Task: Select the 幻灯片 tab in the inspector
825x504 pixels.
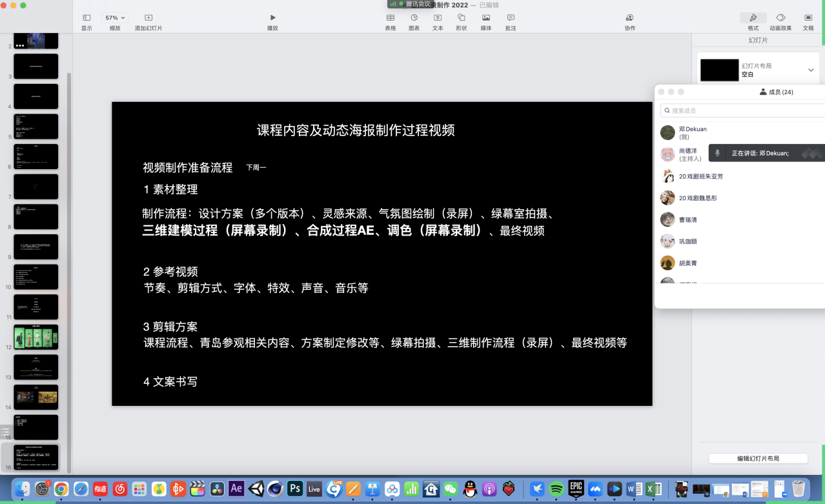Action: click(758, 40)
